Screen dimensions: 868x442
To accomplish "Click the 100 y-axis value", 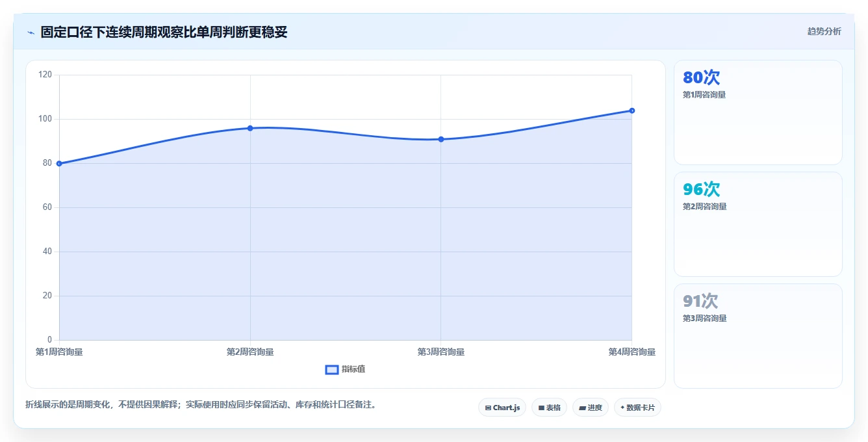I will point(45,119).
